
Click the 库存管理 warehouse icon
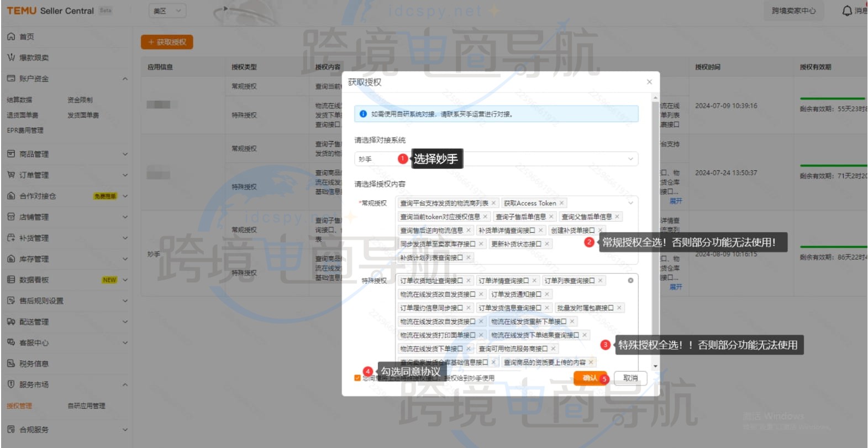coord(11,259)
